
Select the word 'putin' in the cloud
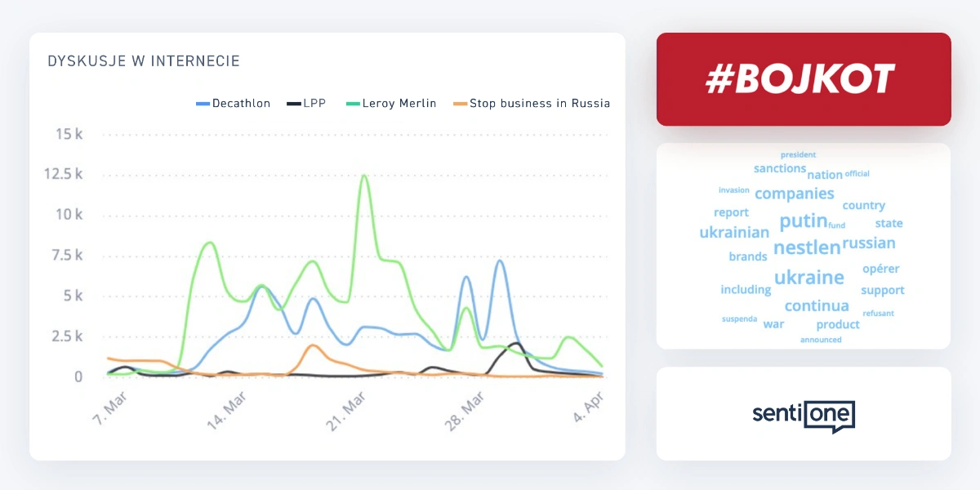click(804, 220)
